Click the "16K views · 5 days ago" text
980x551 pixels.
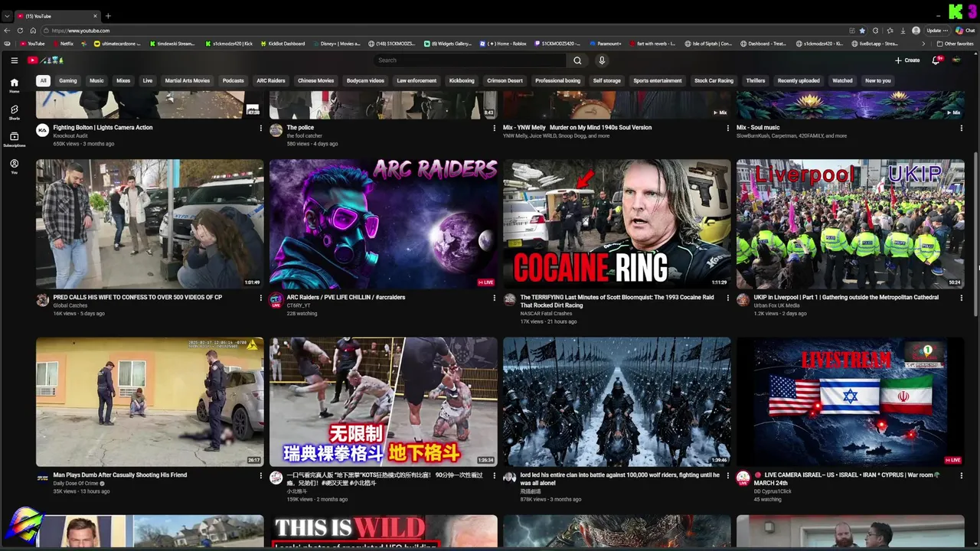coord(79,314)
